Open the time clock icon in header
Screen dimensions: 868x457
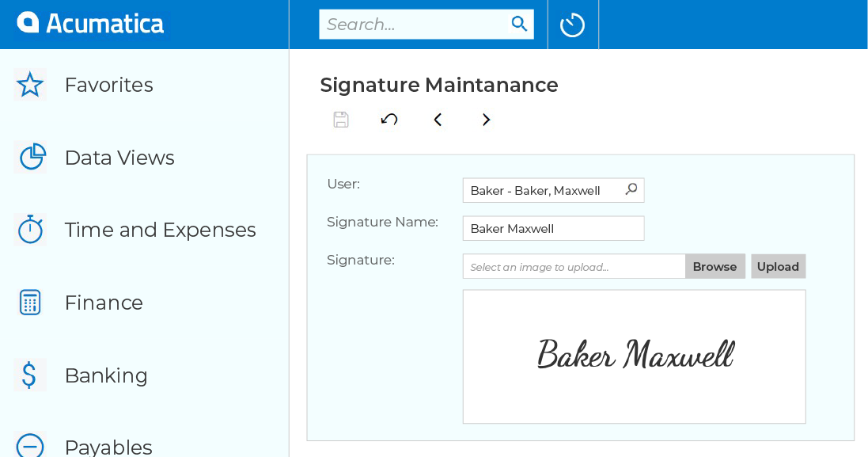(572, 24)
